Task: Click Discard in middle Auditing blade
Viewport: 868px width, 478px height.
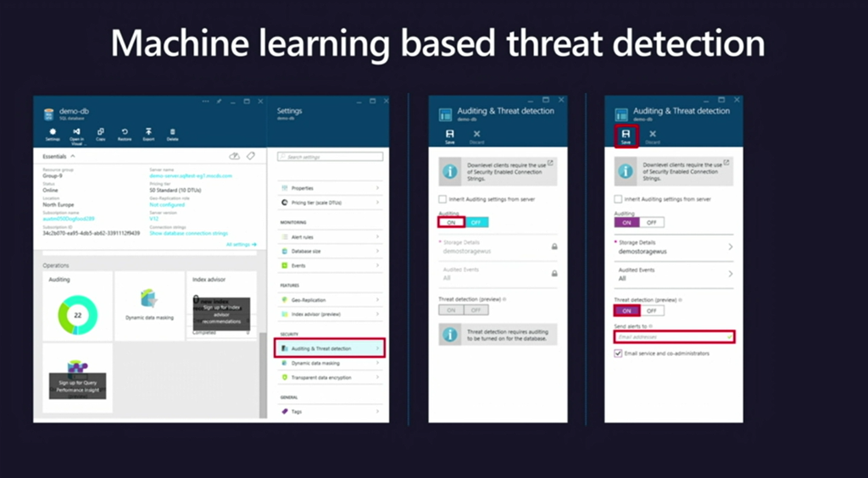Action: click(476, 137)
